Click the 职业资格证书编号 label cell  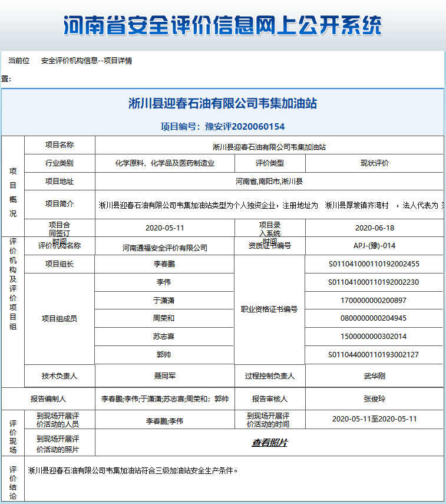(269, 309)
